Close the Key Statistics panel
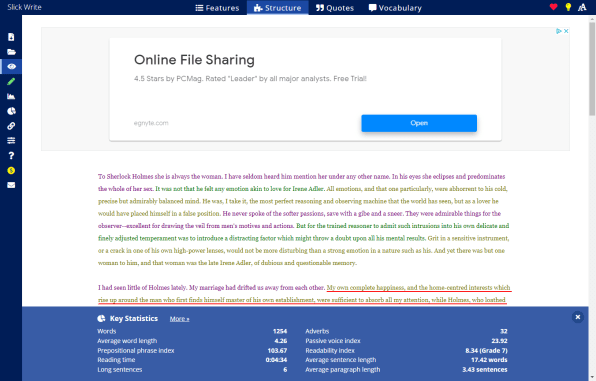The image size is (596, 381). [578, 317]
